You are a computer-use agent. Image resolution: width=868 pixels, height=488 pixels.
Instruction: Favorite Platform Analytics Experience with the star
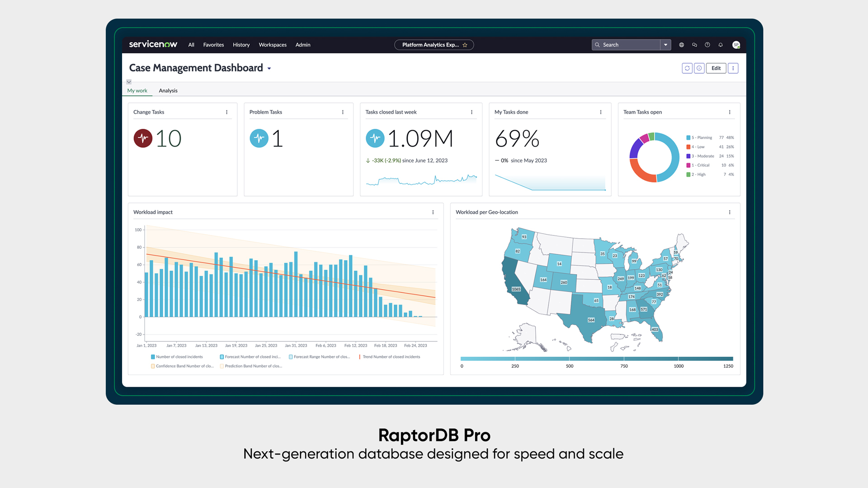tap(465, 45)
